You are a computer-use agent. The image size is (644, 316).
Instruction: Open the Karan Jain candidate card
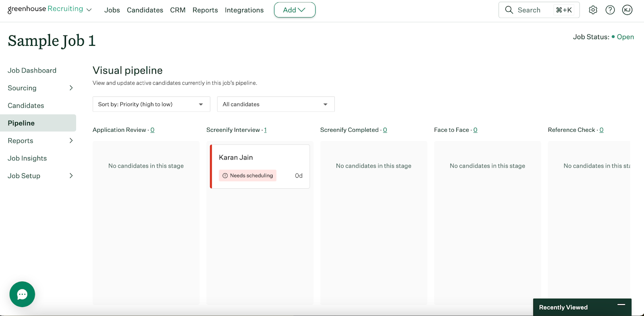(x=260, y=166)
